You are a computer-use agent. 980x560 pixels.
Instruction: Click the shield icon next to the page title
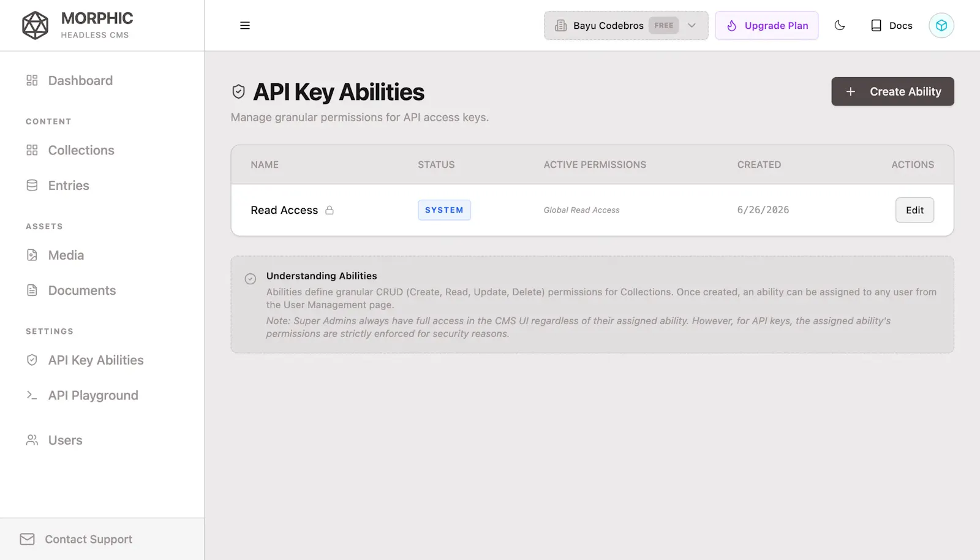point(238,92)
